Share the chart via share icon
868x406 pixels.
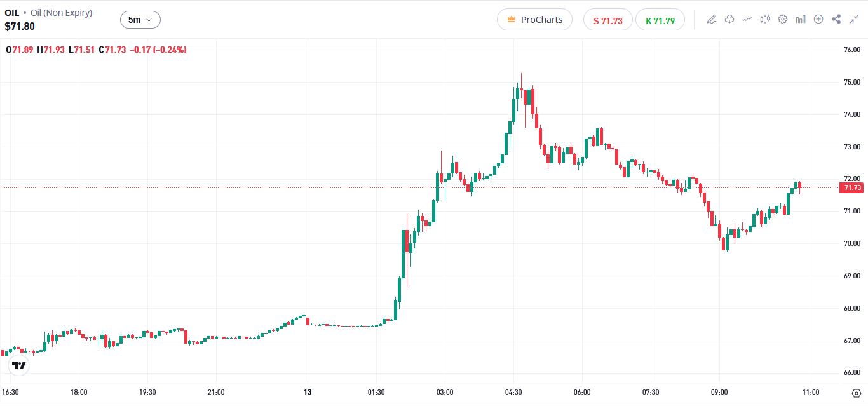(x=836, y=19)
